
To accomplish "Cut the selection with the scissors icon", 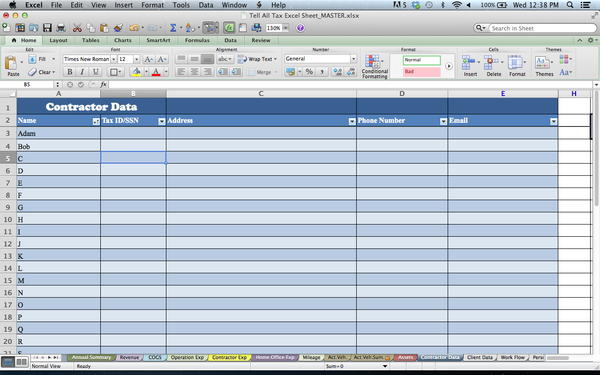I will click(x=77, y=28).
